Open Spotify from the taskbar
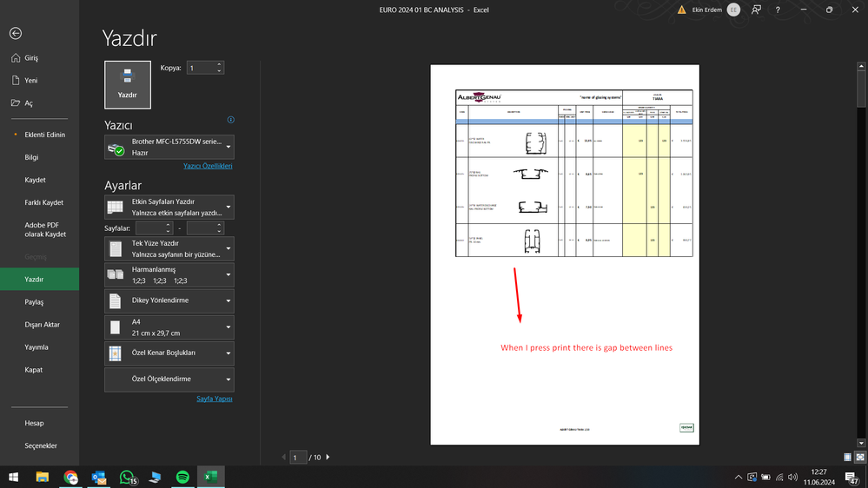This screenshot has height=488, width=868. click(182, 477)
